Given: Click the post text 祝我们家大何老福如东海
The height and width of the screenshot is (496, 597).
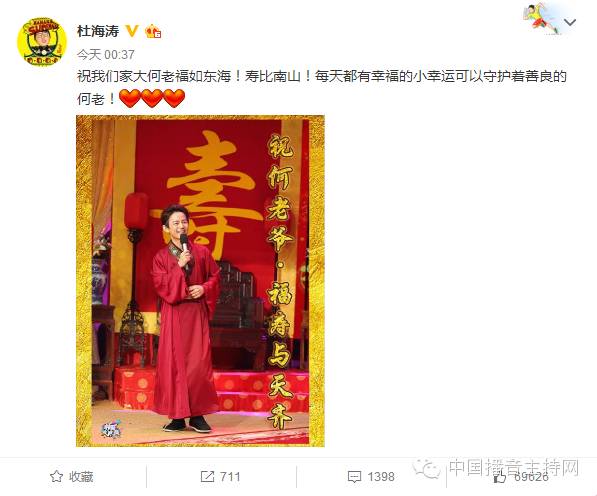Looking at the screenshot, I should 154,77.
